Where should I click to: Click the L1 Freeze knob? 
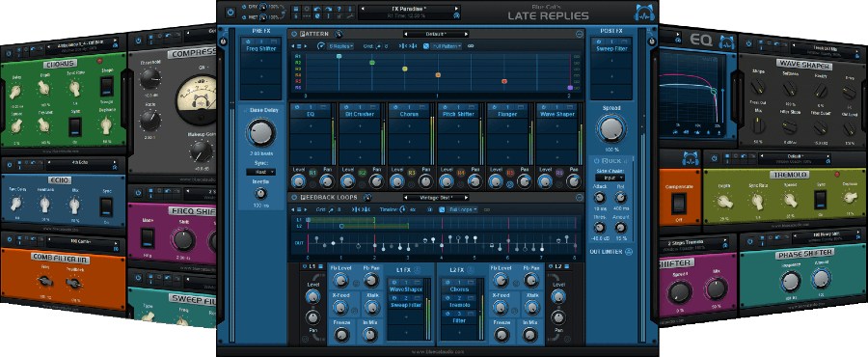pos(341,334)
